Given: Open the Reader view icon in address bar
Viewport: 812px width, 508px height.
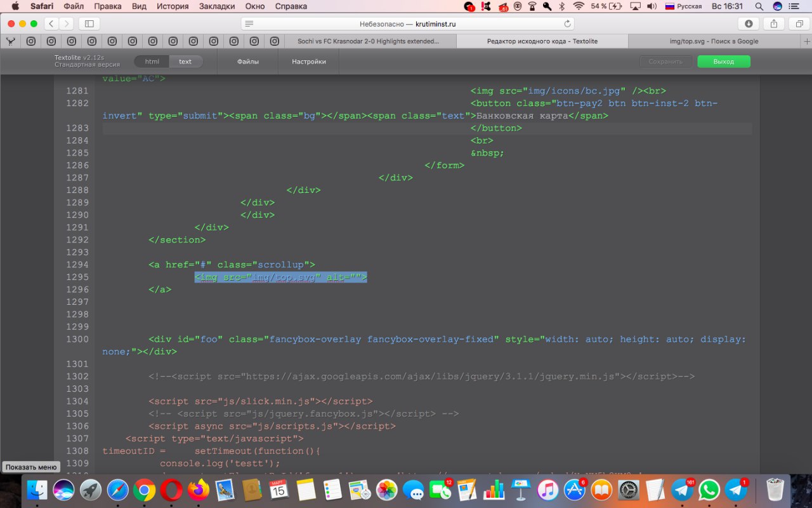Looking at the screenshot, I should [249, 23].
